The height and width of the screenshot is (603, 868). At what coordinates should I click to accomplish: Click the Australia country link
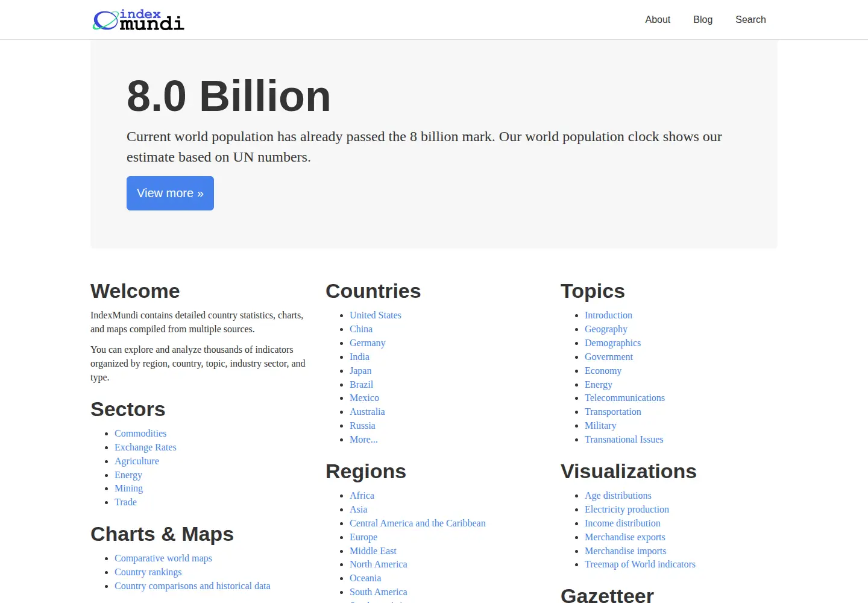[x=367, y=412]
